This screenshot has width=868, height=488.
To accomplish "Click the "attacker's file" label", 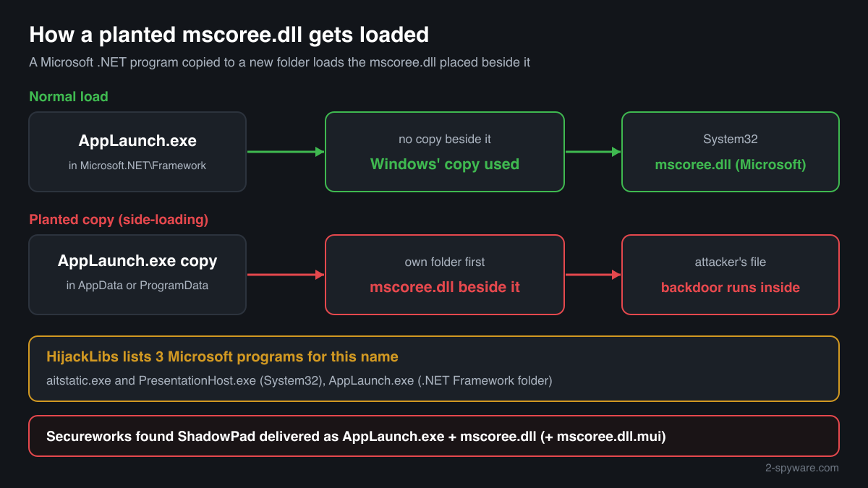I will pos(731,262).
